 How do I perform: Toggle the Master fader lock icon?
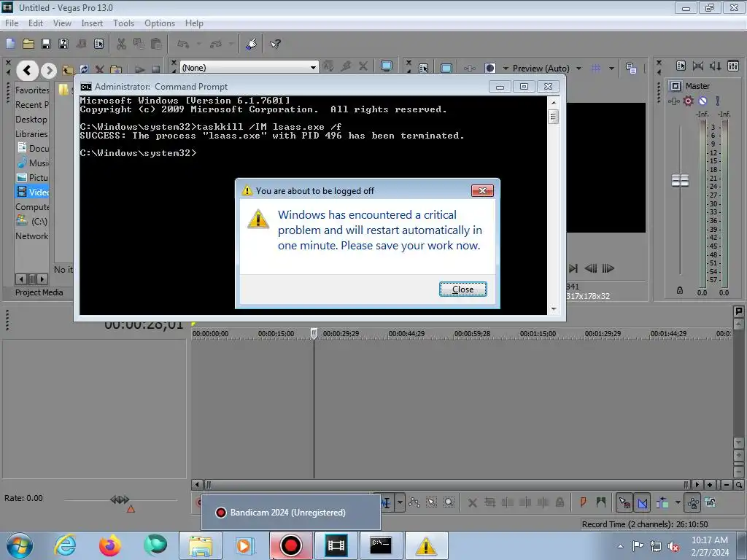click(680, 290)
